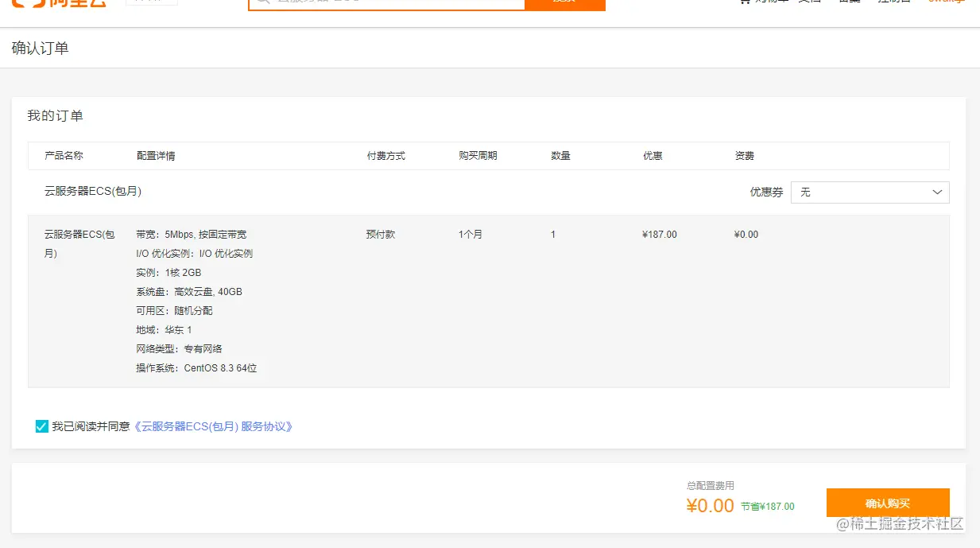
Task: Click the 优惠券 label
Action: pyautogui.click(x=766, y=192)
